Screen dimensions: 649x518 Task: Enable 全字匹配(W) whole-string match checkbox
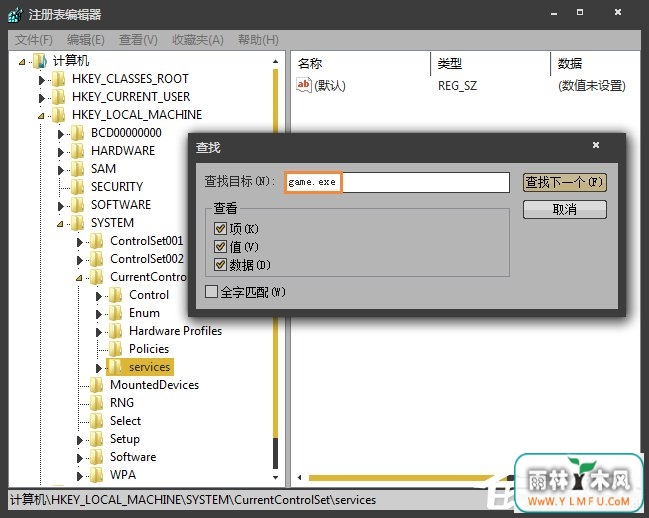pos(212,292)
